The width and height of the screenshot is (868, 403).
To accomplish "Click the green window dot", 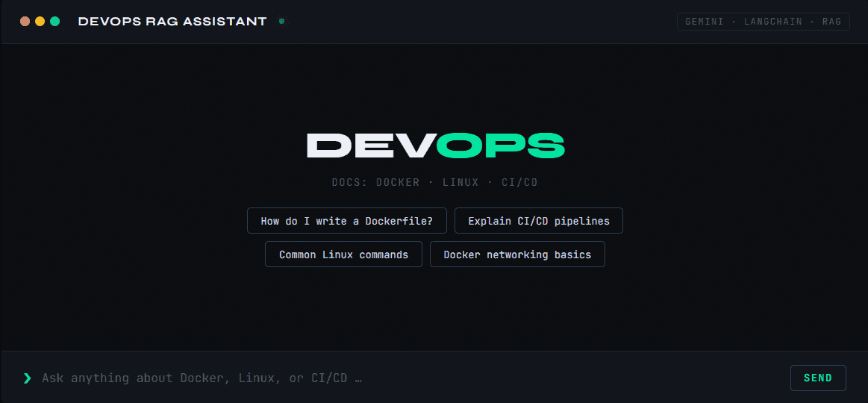I will point(54,22).
